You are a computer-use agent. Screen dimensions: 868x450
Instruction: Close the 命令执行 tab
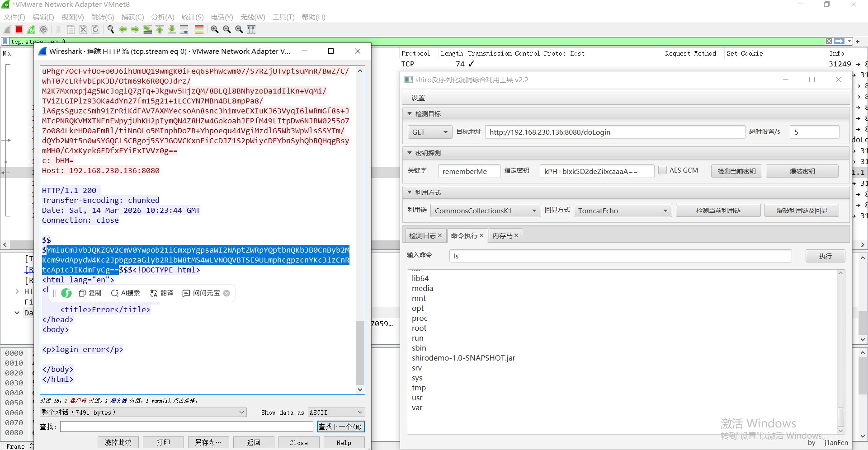481,235
